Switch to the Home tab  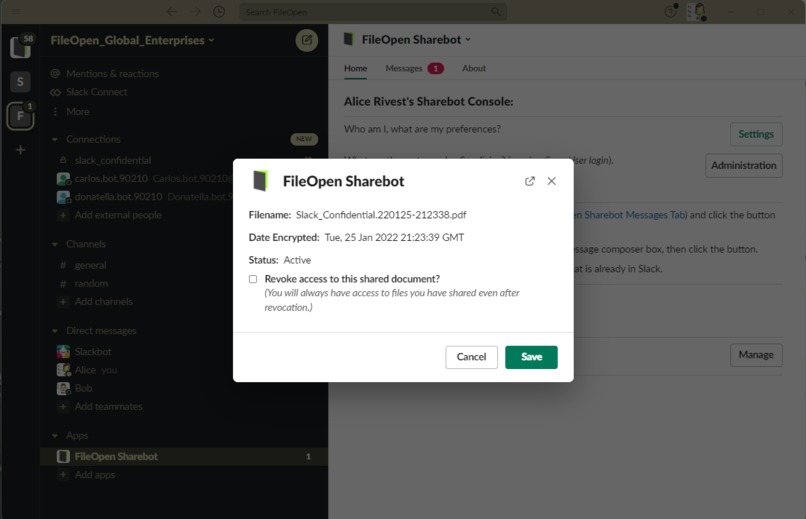pos(355,68)
